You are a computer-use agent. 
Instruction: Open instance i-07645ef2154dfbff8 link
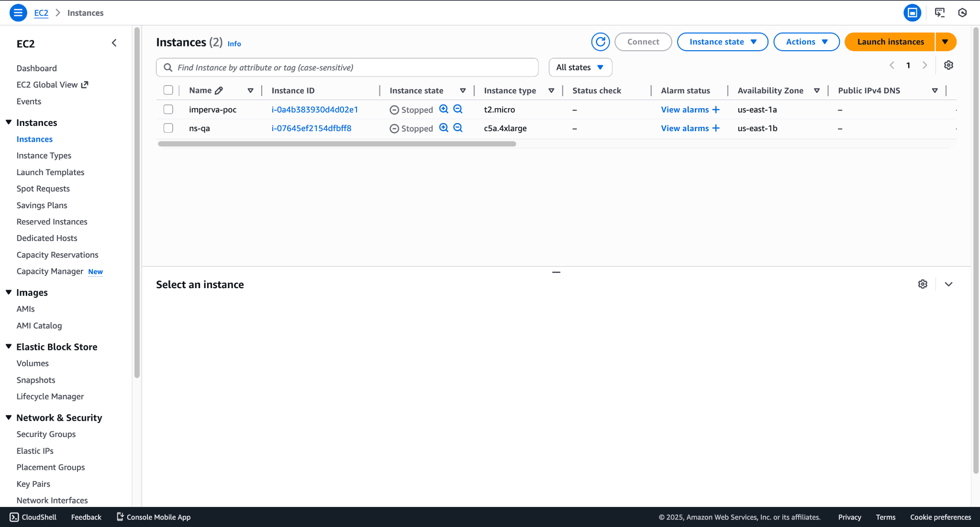click(x=312, y=128)
